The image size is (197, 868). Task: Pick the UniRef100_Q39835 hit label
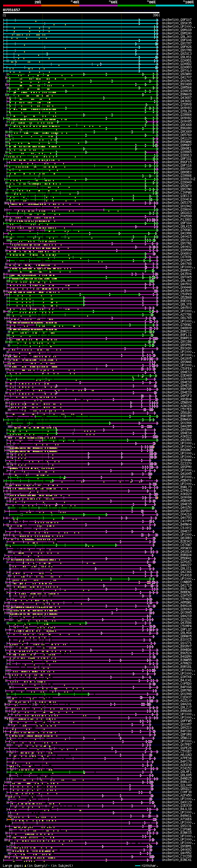click(x=176, y=91)
